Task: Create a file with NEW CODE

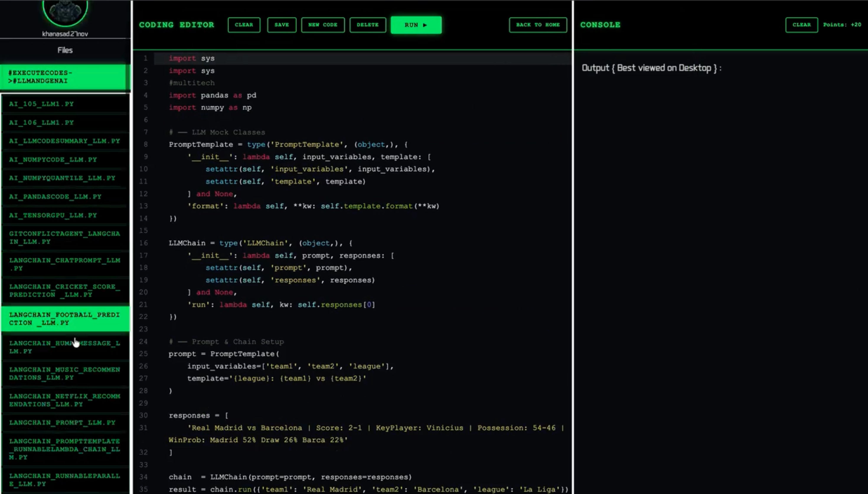Action: click(x=323, y=25)
